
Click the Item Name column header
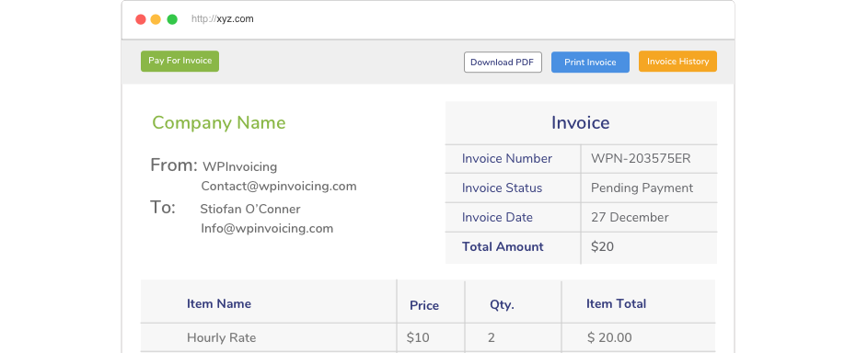[x=219, y=304]
